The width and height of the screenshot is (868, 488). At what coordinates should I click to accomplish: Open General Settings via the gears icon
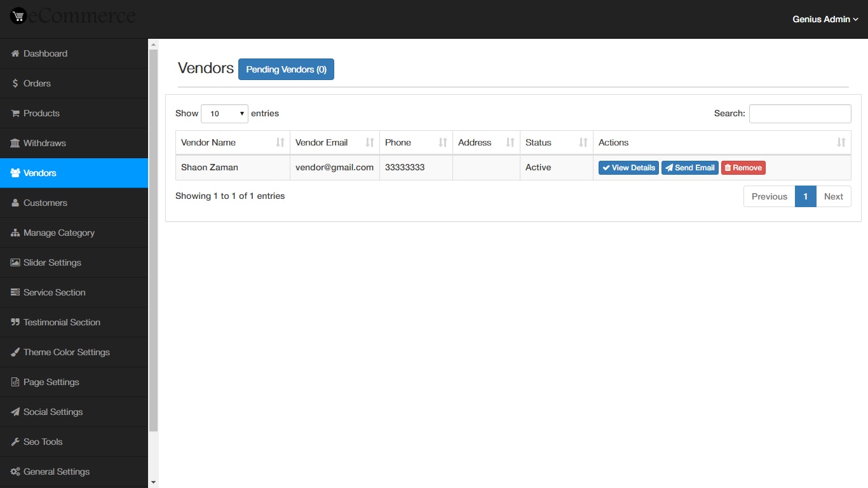[15, 471]
